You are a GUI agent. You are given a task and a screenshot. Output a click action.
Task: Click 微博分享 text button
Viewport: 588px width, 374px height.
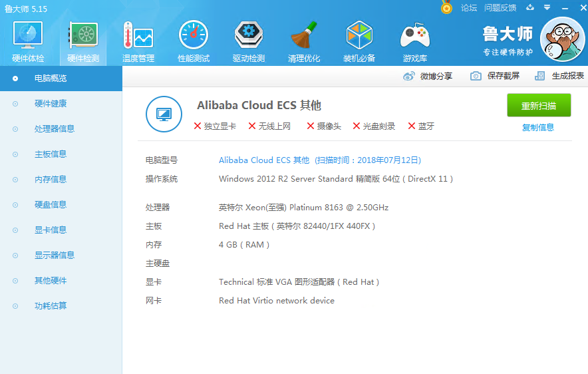[436, 76]
